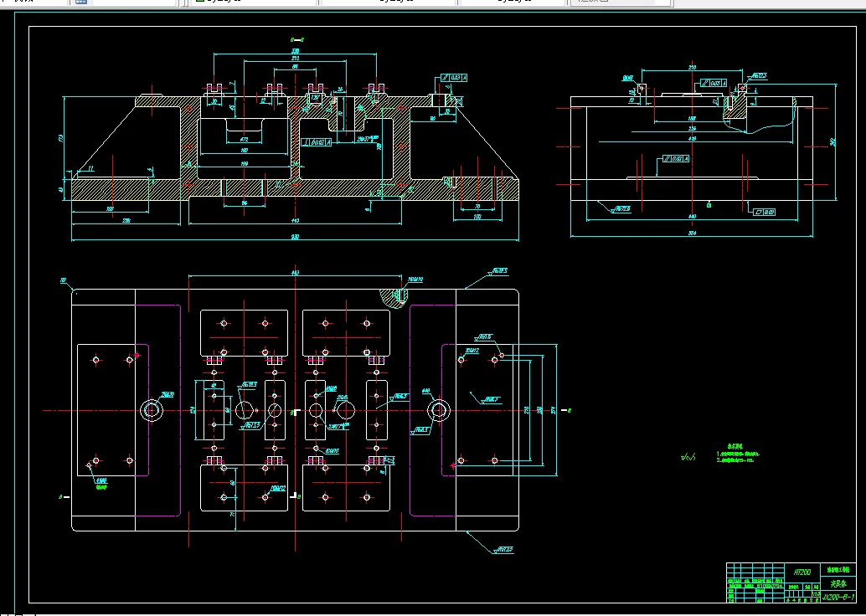The width and height of the screenshot is (866, 616).
Task: Click the HT200 material cell in title block
Action: tap(802, 572)
